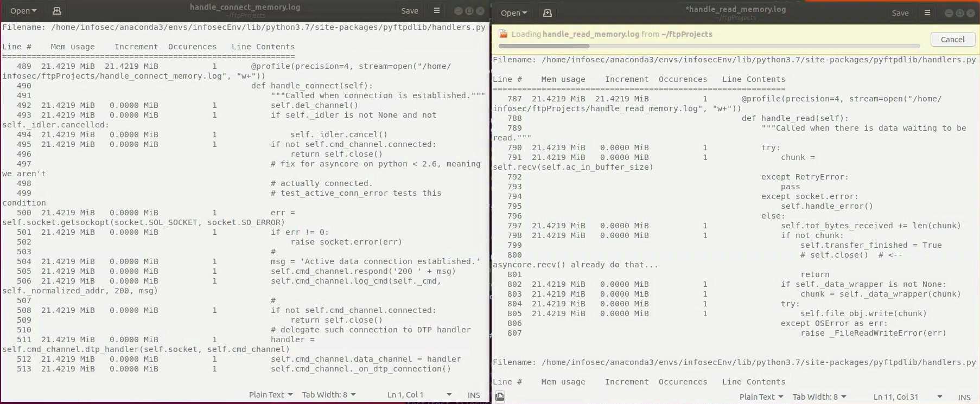Image resolution: width=980 pixels, height=404 pixels.
Task: Open Ln 1, Col 1 position dropdown
Action: [419, 395]
